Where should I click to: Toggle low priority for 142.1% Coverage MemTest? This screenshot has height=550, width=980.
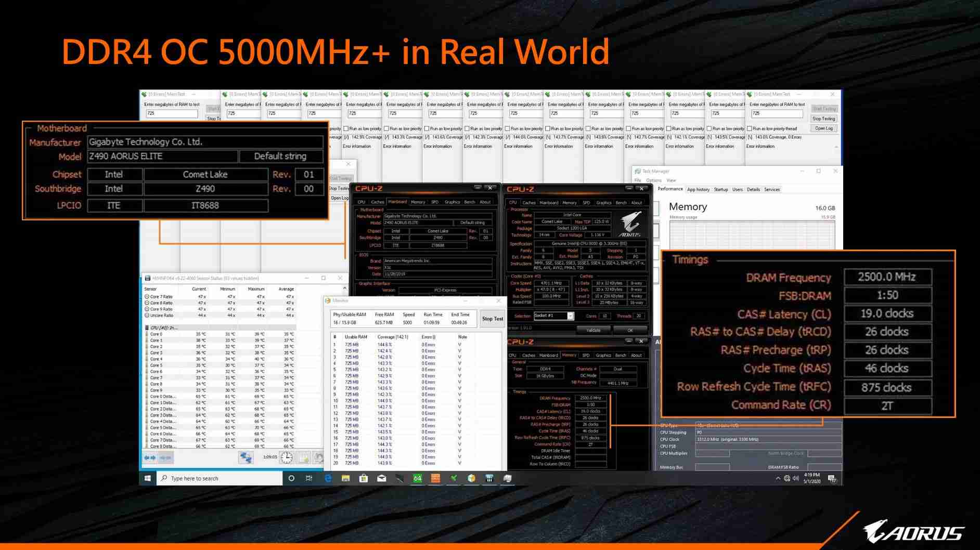tap(668, 128)
